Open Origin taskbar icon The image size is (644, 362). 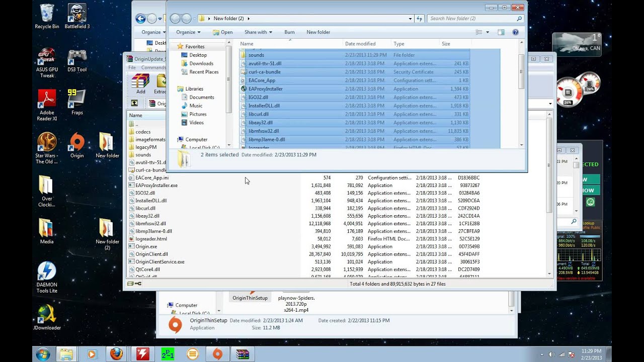(217, 354)
